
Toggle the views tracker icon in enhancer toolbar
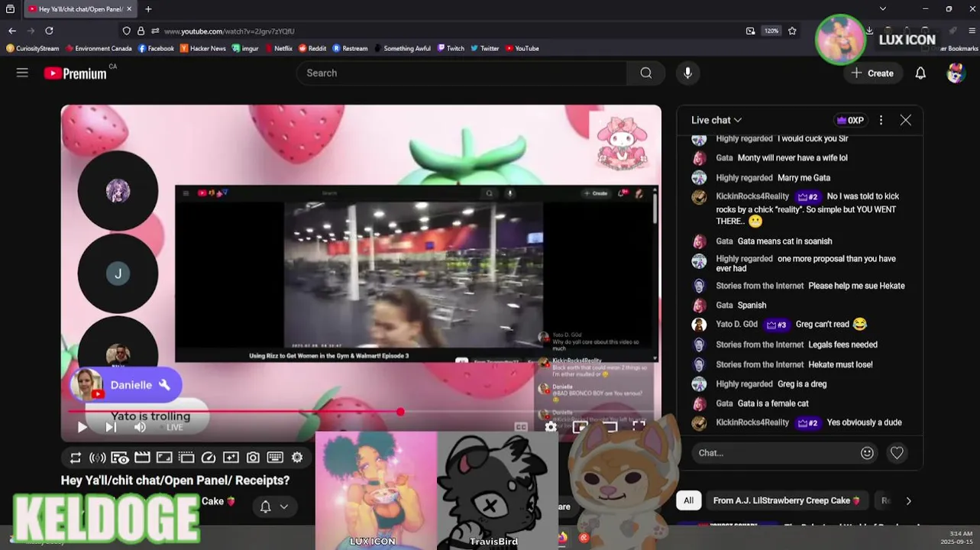point(119,458)
